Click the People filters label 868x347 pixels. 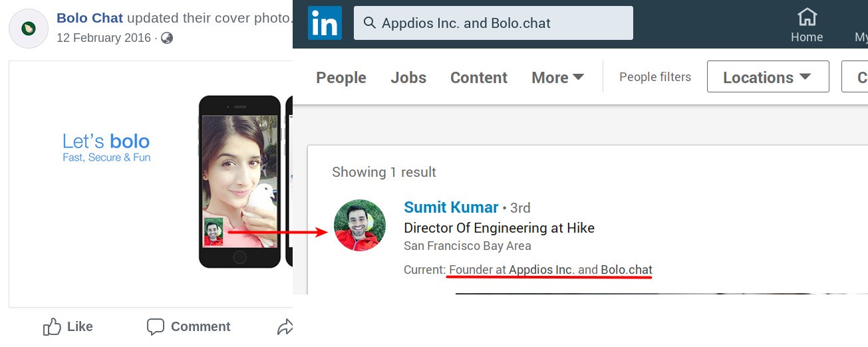click(655, 77)
